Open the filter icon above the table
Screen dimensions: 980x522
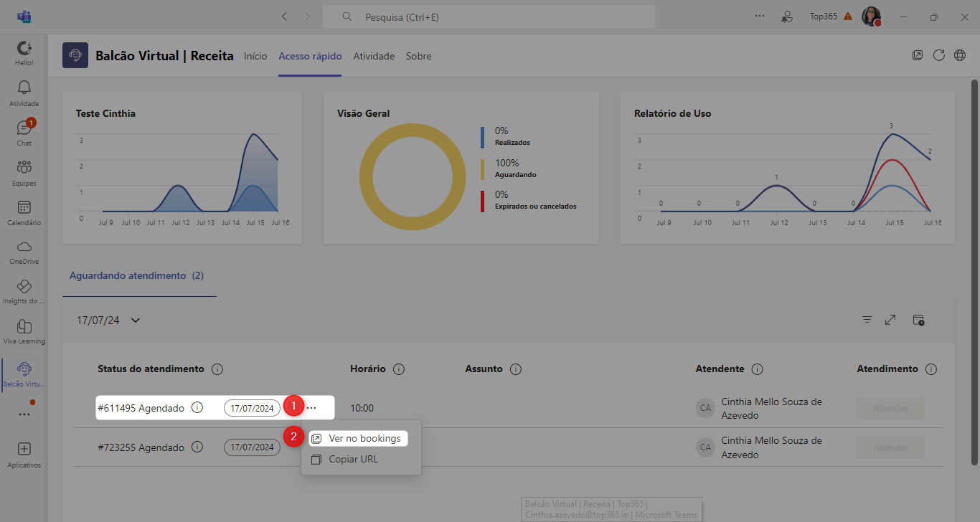coord(867,320)
